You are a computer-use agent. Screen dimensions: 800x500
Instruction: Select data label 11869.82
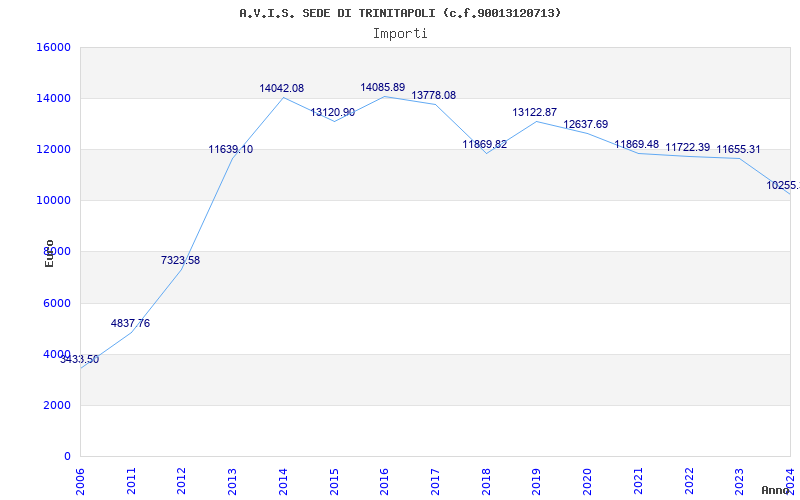coord(485,145)
